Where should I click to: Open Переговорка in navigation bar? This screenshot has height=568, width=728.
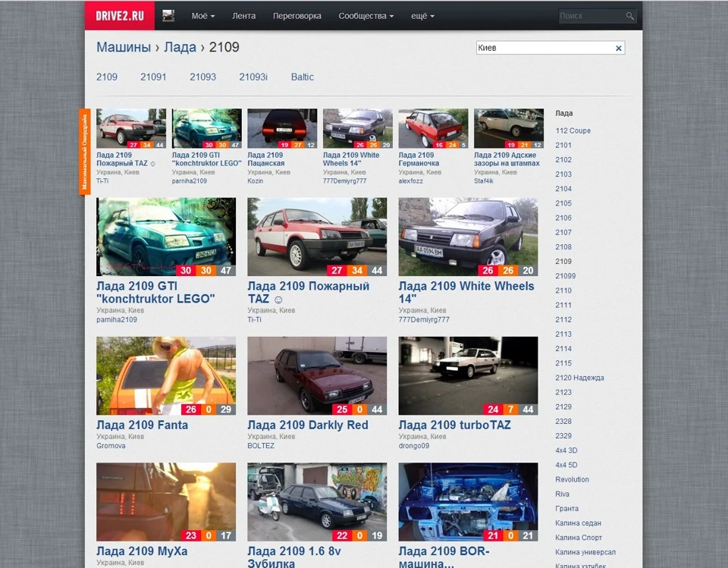pos(297,16)
